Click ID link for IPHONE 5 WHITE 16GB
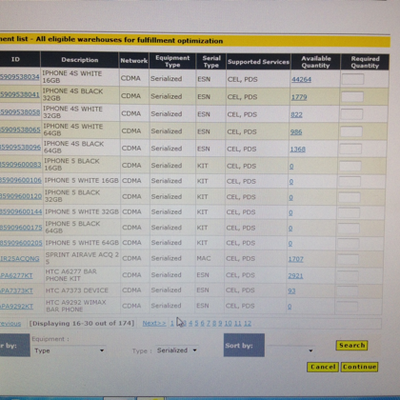 click(21, 180)
